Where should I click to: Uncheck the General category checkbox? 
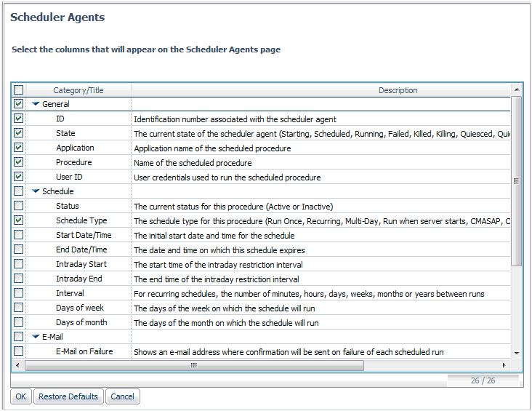click(18, 103)
